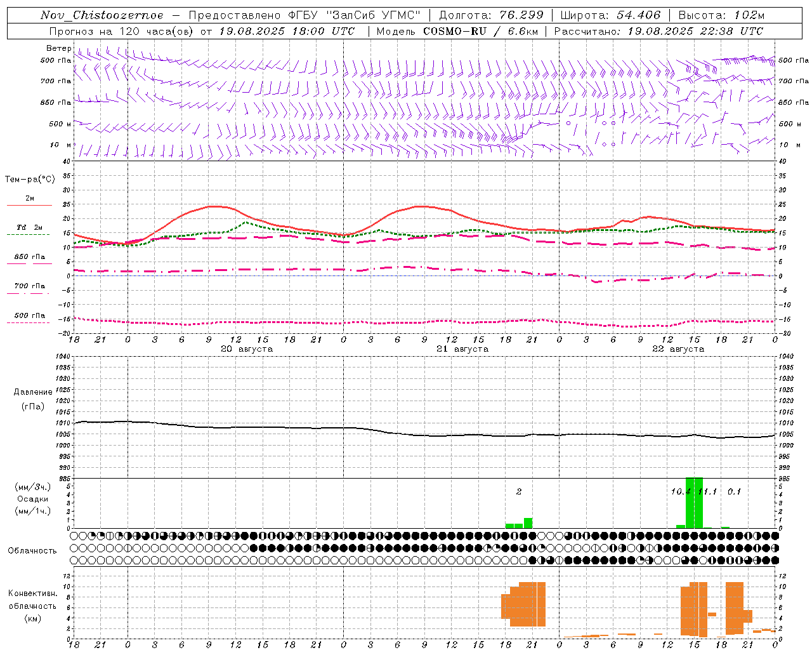This screenshot has width=812, height=650.
Task: Click the 'Высота: 102м' header text
Action: point(721,15)
